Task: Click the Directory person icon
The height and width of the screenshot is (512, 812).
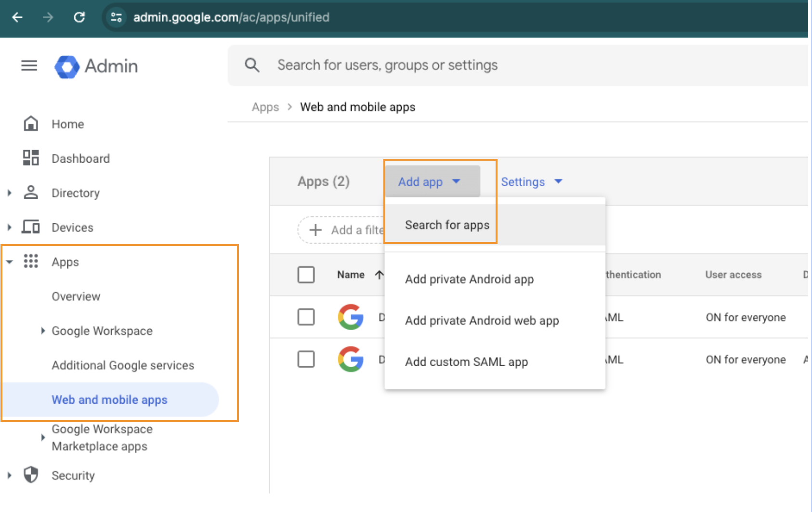Action: [x=31, y=192]
